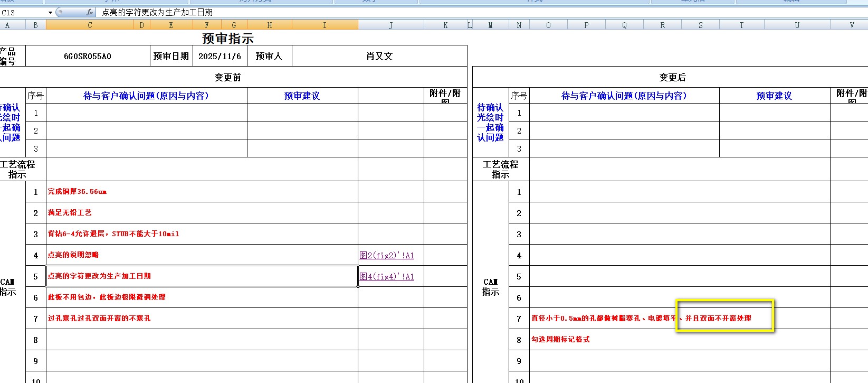Select the 预审日期 label cell
Viewport: 868px width, 383px height.
[171, 56]
